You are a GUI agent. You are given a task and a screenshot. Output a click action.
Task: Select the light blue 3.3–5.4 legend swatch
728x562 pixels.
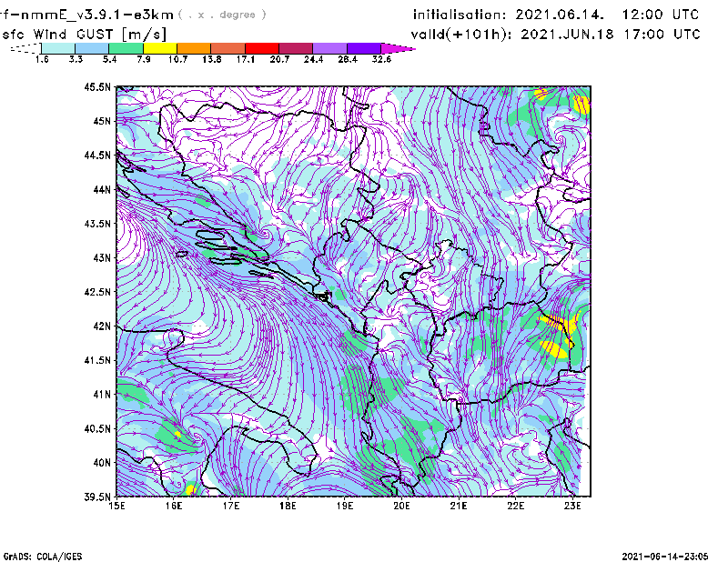(x=92, y=48)
